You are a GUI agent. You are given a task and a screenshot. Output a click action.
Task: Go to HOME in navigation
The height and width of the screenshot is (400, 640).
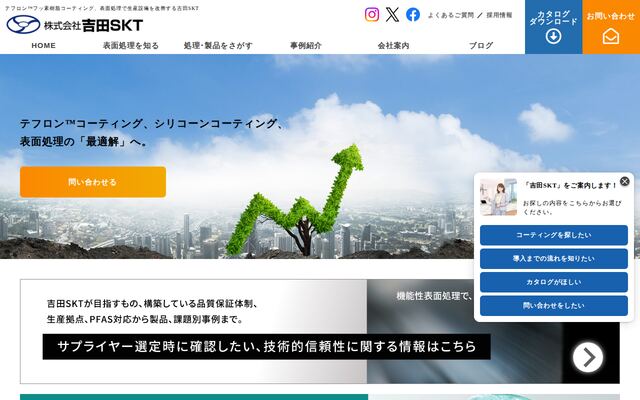44,46
